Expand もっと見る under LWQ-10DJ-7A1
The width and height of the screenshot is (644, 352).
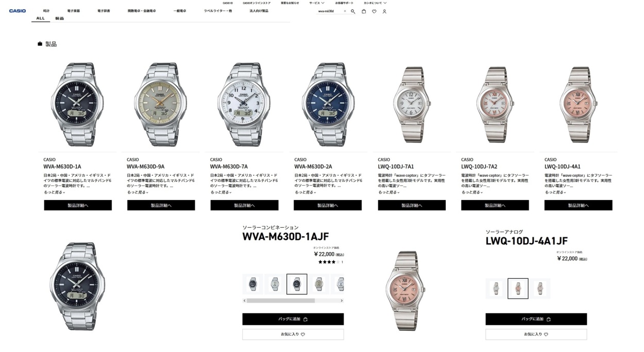388,192
